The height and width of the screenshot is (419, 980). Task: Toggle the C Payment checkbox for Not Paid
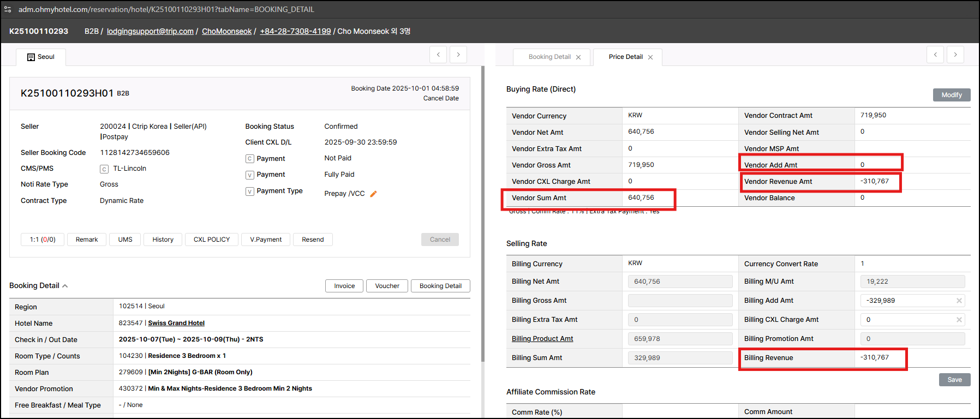click(250, 159)
